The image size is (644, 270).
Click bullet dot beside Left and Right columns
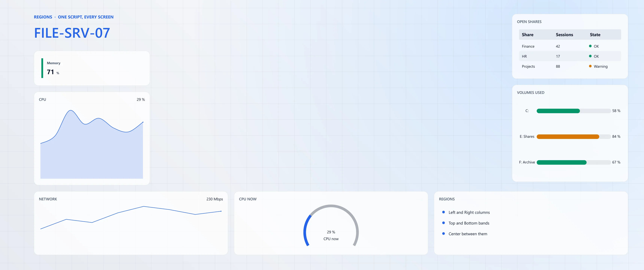tap(443, 212)
